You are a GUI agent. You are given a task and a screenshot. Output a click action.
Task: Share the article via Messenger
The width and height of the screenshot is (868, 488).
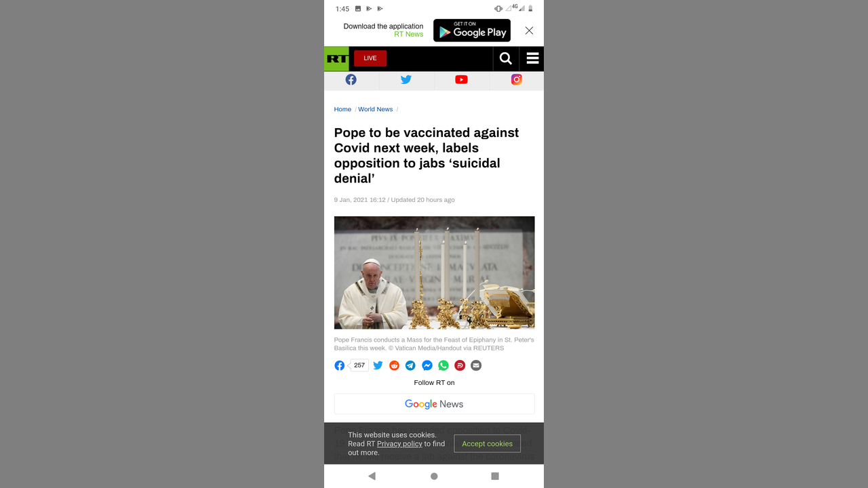(427, 365)
